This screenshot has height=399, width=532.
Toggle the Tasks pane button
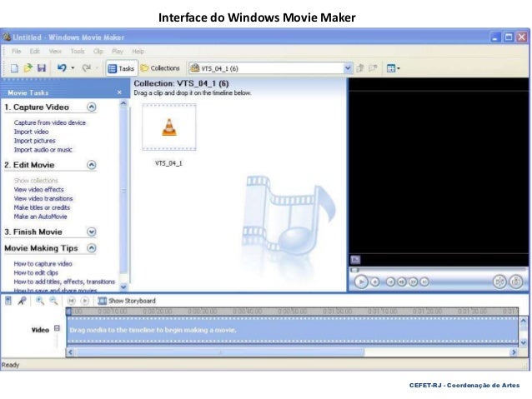(x=122, y=68)
